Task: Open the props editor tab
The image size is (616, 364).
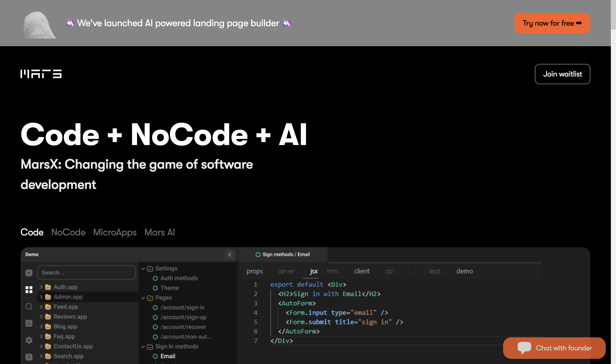Action: [255, 271]
